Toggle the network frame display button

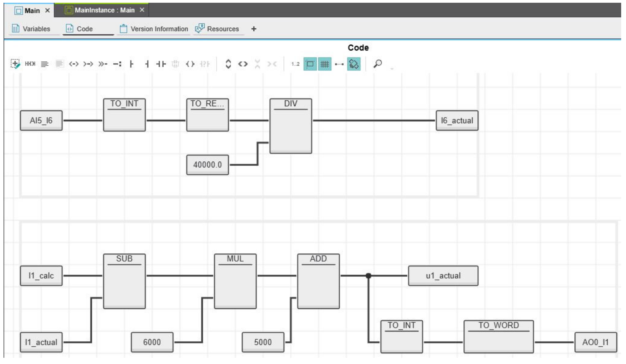pyautogui.click(x=310, y=64)
